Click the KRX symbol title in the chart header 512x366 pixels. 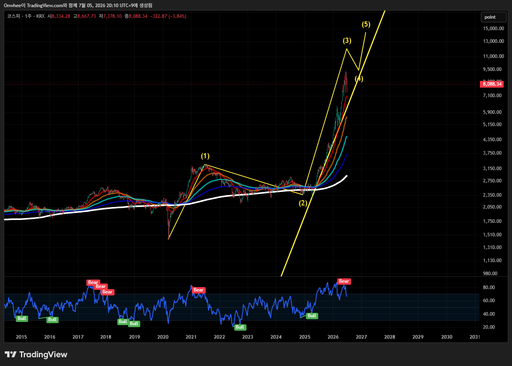[x=26, y=16]
